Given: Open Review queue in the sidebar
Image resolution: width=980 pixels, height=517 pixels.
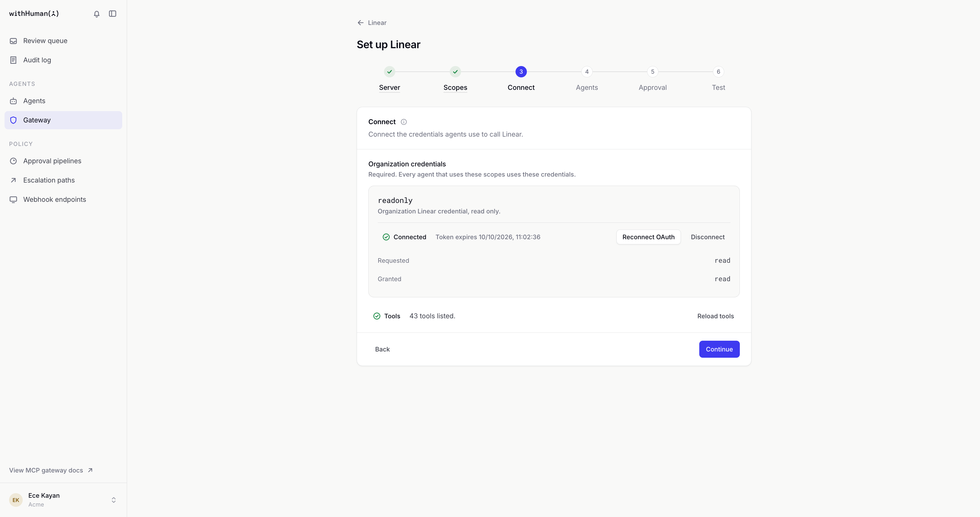Looking at the screenshot, I should 63,41.
